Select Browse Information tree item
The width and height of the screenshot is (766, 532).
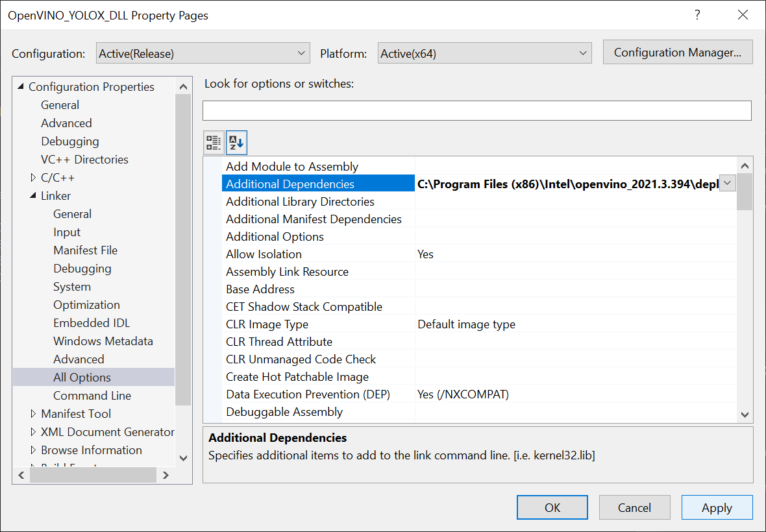[x=92, y=450]
